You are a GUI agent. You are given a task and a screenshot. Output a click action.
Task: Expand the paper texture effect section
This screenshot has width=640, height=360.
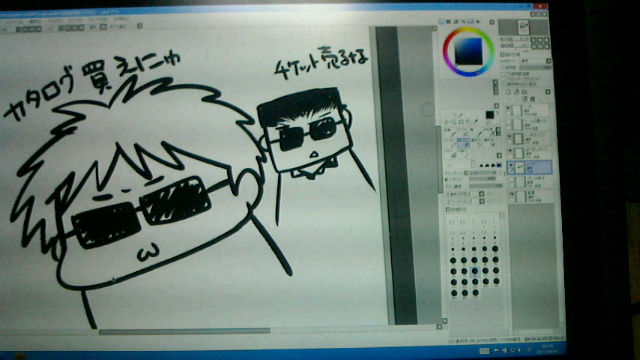click(502, 55)
